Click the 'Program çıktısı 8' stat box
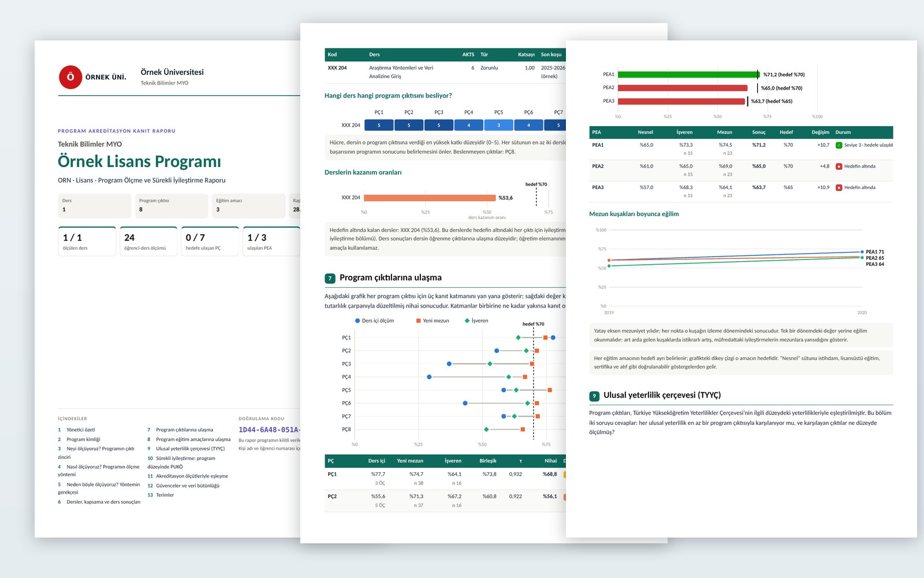This screenshot has width=924, height=578. (172, 206)
